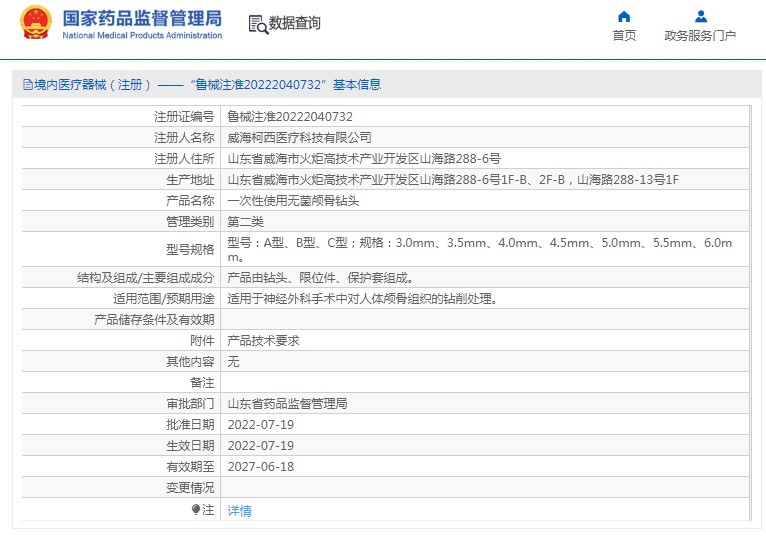Screen dimensions: 766x536
Task: Click the 政务服务门户 user icon
Action: (x=701, y=17)
